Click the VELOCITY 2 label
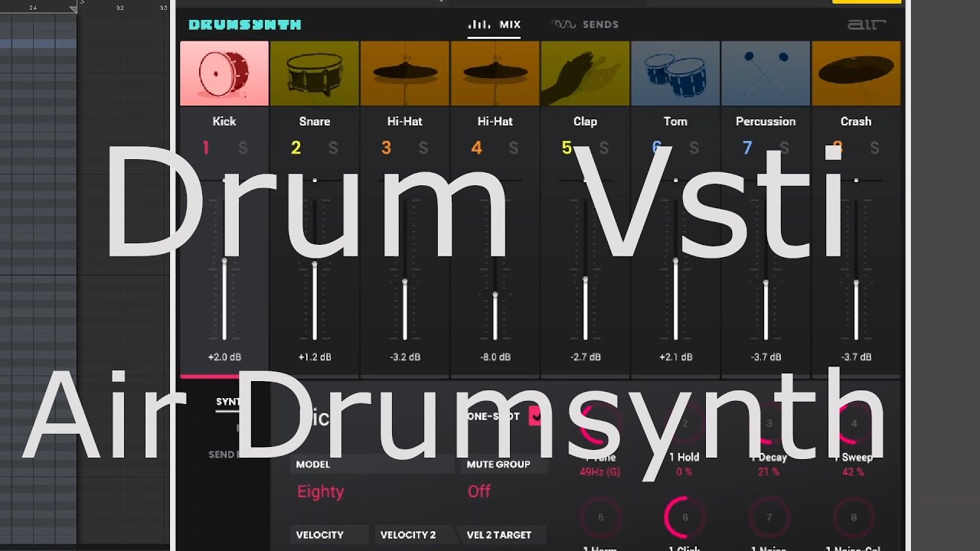 pyautogui.click(x=408, y=535)
